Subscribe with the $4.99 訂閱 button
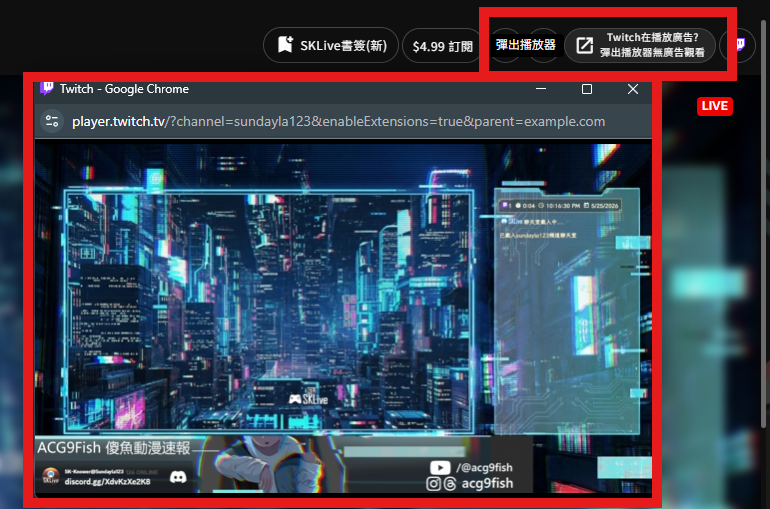 442,46
